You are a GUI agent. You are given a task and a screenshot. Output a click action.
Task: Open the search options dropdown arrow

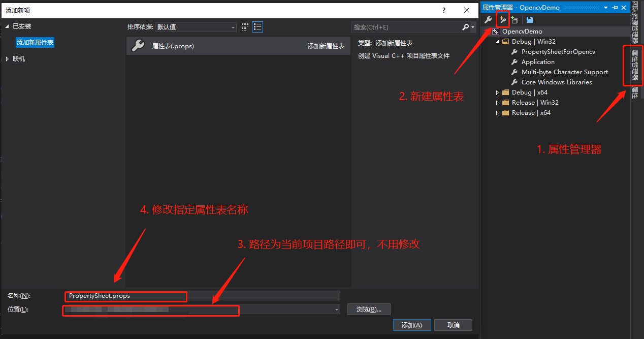(473, 27)
